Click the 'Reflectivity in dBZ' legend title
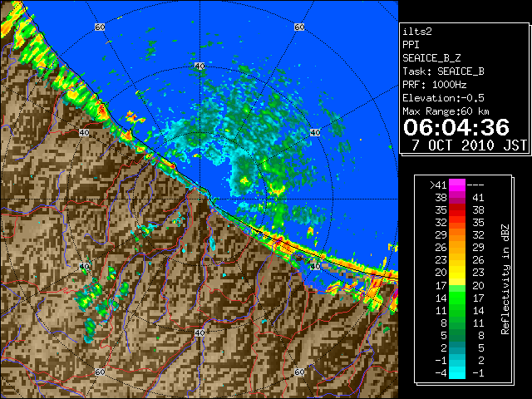532x399 pixels. (505, 279)
